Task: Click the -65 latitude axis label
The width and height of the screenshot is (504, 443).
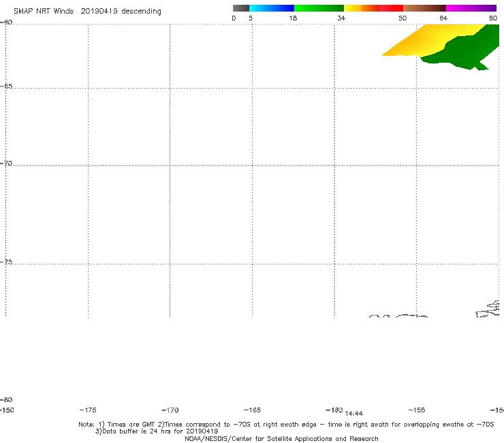Action: [x=6, y=87]
